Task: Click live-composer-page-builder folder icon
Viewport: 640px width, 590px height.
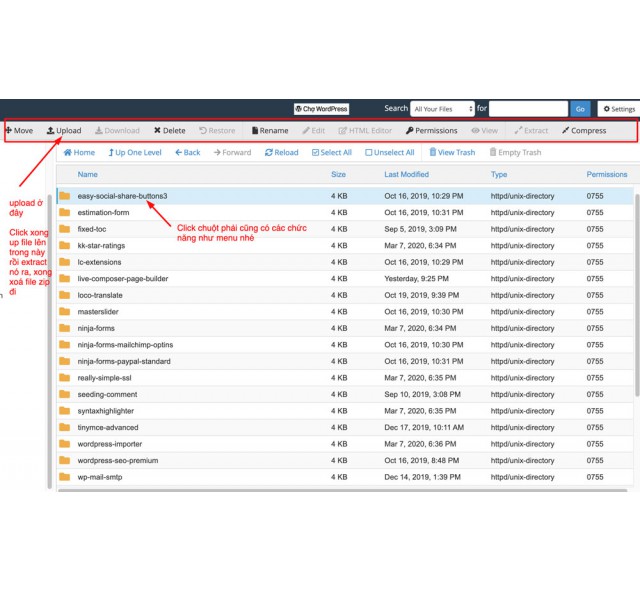Action: [x=65, y=279]
